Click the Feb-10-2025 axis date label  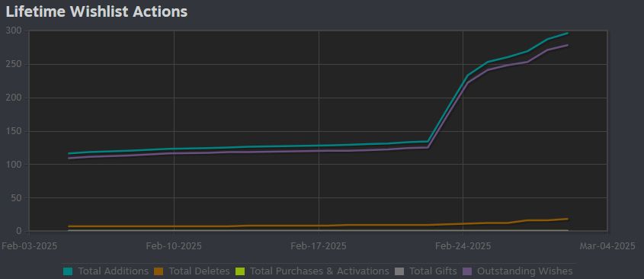click(174, 246)
